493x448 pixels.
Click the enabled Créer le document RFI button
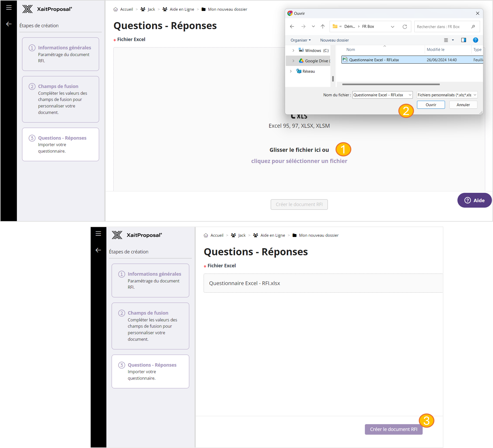pos(393,429)
